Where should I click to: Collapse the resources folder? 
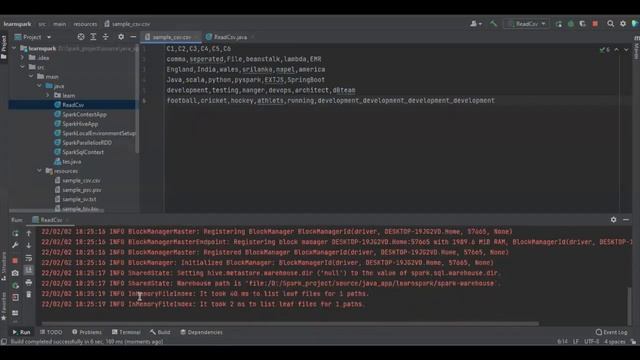(39, 171)
